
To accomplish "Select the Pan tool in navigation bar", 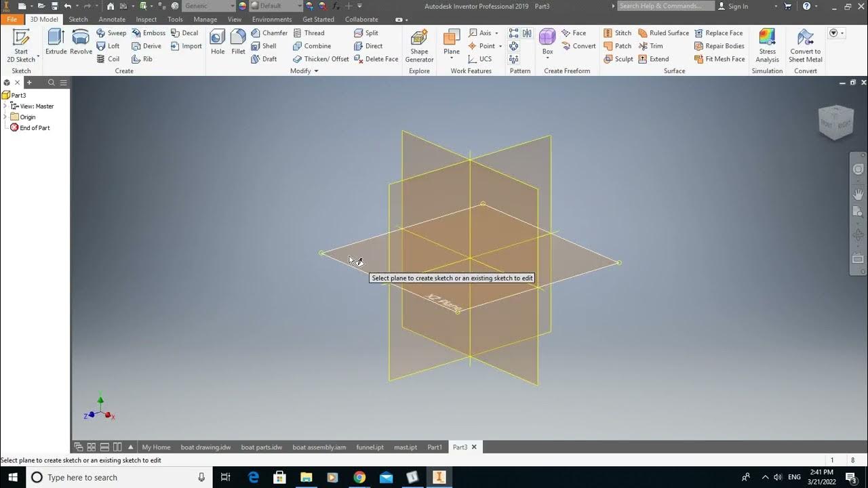I will tap(858, 195).
